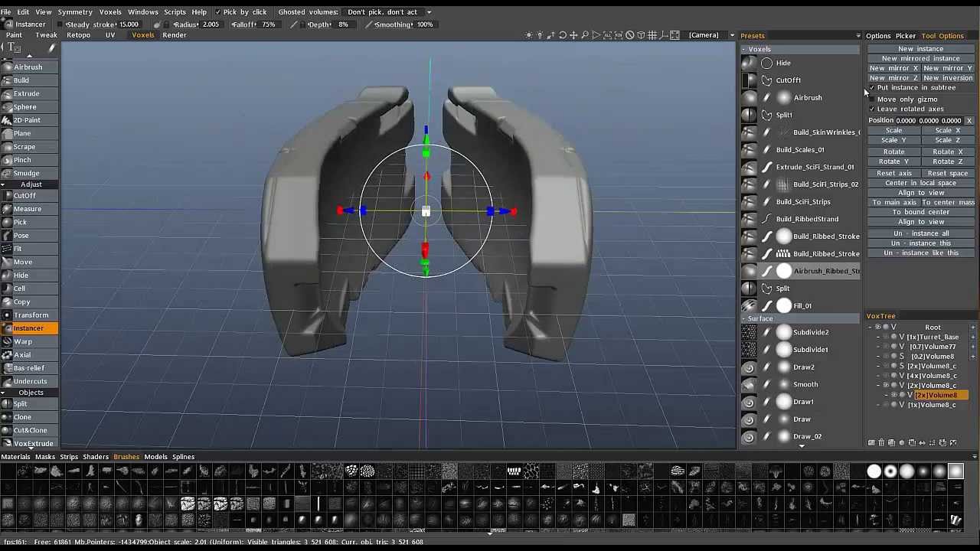The width and height of the screenshot is (980, 551).
Task: Open the Symmetry menu
Action: point(75,12)
